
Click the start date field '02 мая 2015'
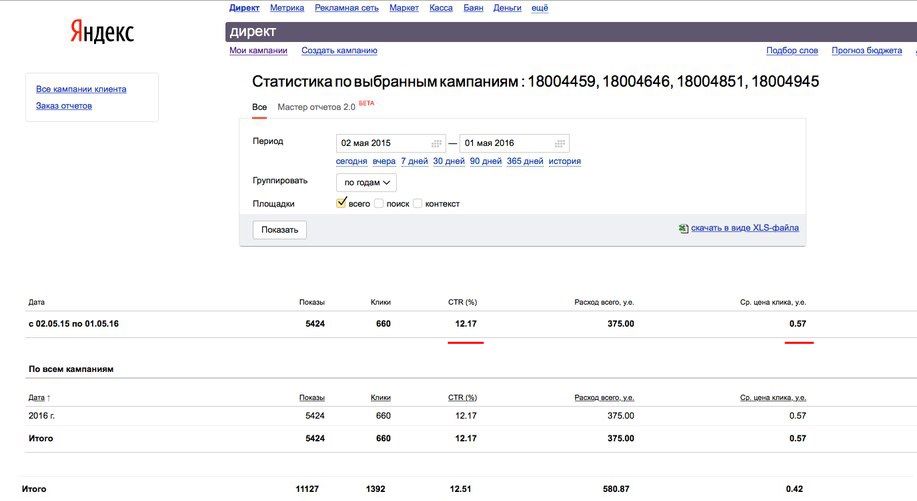(391, 143)
